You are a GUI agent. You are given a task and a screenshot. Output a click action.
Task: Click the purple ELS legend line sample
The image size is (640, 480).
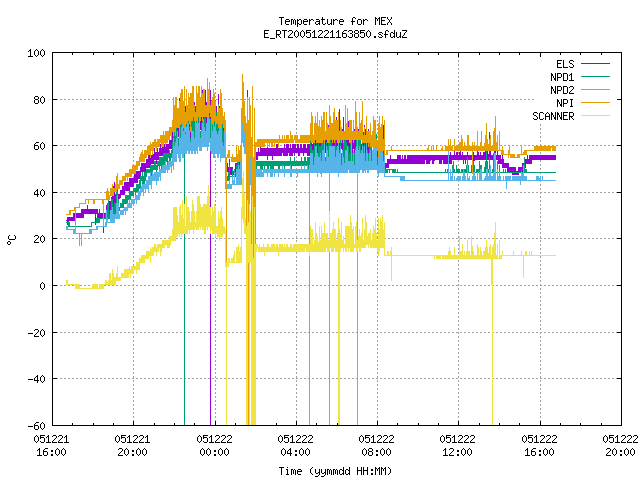point(595,64)
